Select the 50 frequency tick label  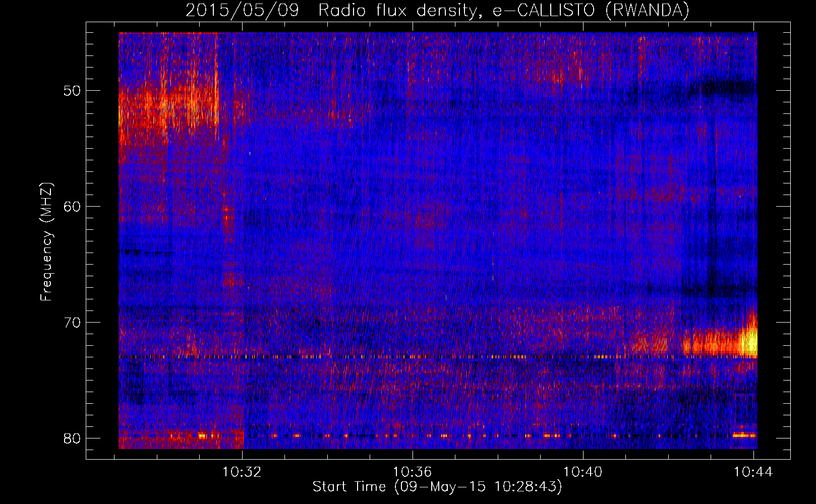72,91
